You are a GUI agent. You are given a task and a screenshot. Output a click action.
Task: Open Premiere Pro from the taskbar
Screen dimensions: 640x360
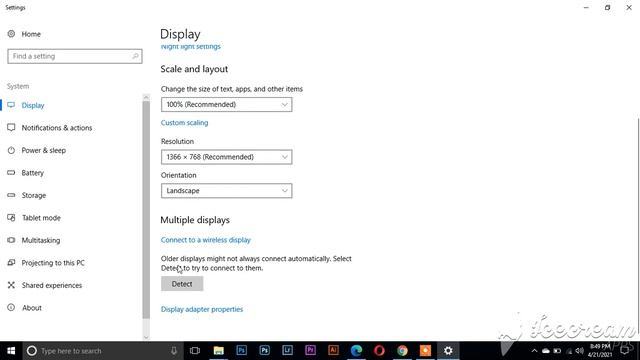[310, 351]
